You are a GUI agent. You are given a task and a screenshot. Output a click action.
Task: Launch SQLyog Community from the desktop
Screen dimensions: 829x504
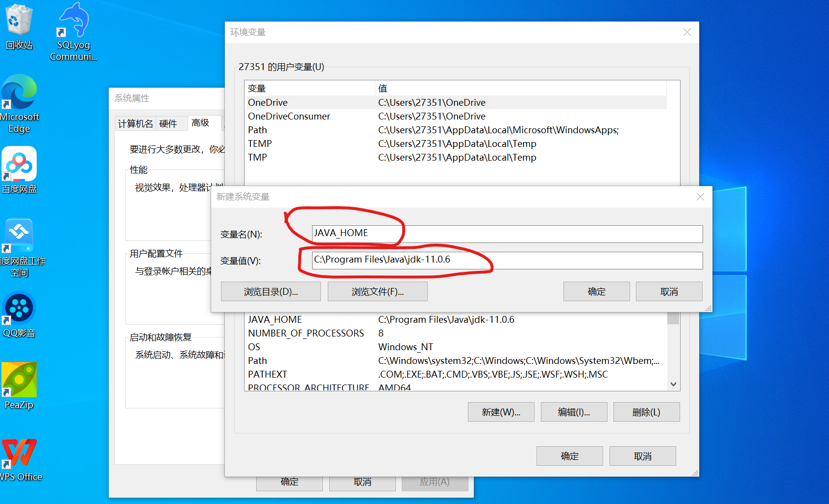pos(73,32)
